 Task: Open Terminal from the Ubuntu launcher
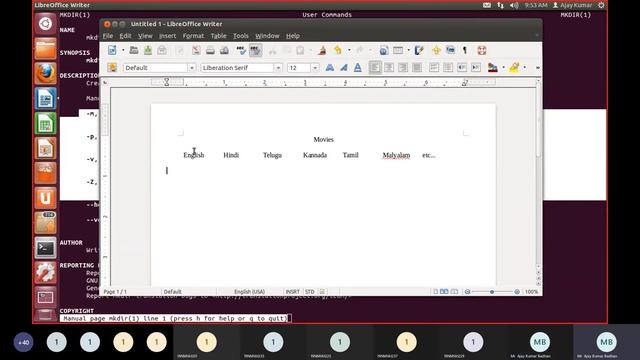click(45, 248)
